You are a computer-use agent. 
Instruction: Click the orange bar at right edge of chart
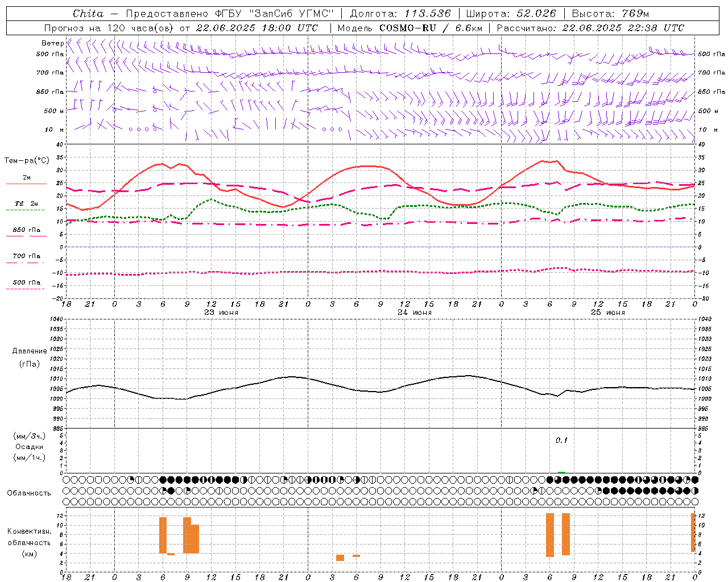tap(693, 533)
